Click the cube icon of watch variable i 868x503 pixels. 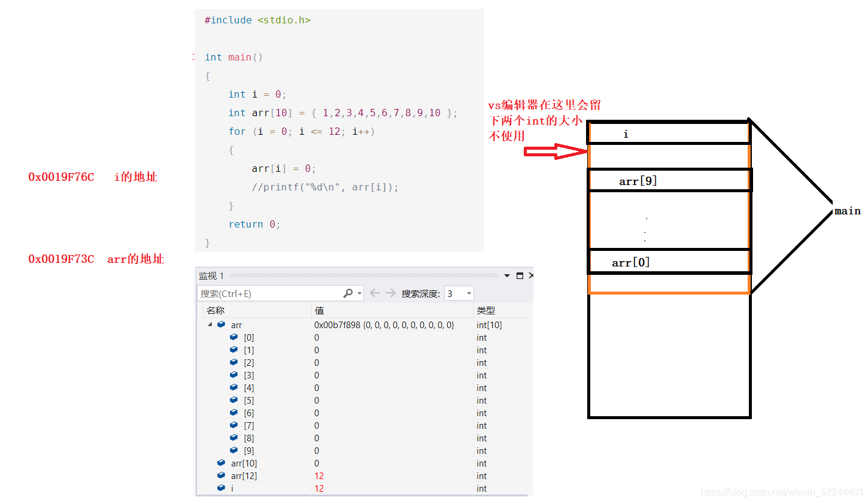click(x=221, y=488)
